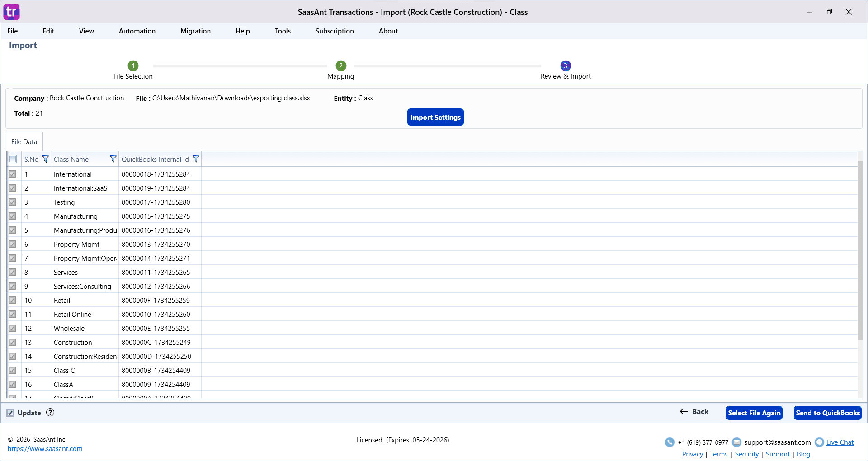The image size is (868, 461).
Task: Click the '8000000F-1734255259' id cell
Action: pyautogui.click(x=160, y=300)
